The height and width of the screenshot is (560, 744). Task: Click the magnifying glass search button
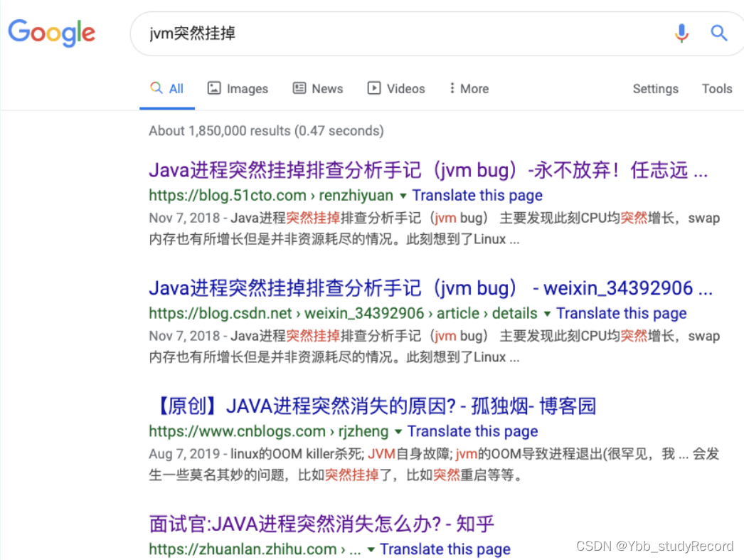point(718,33)
